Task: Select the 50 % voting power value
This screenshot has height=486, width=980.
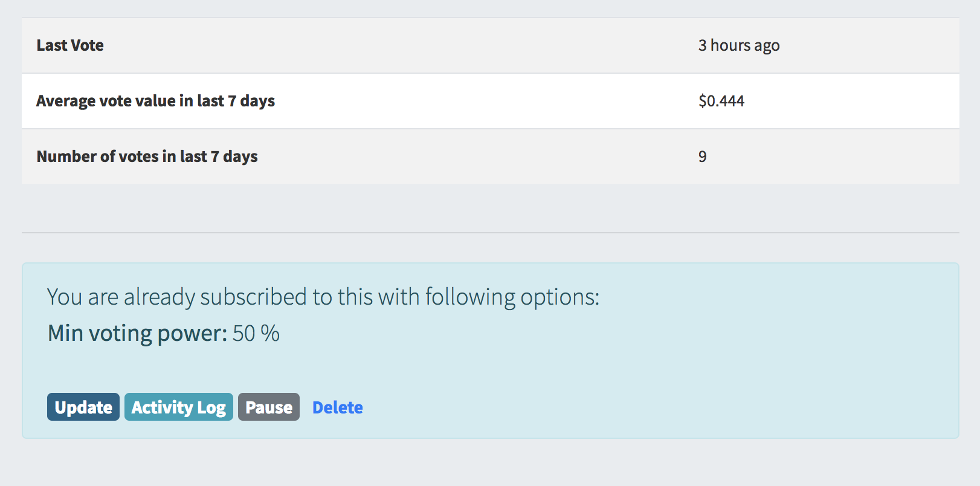Action: pyautogui.click(x=256, y=333)
